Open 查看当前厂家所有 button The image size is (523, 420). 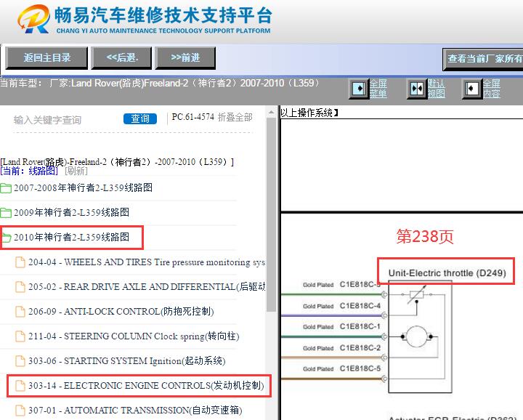482,59
